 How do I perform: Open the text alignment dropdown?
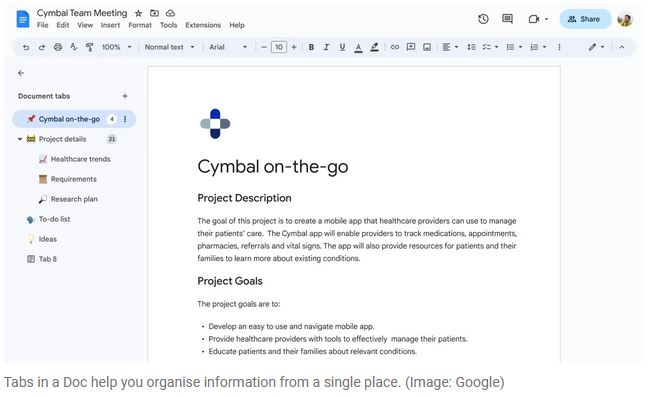(450, 47)
